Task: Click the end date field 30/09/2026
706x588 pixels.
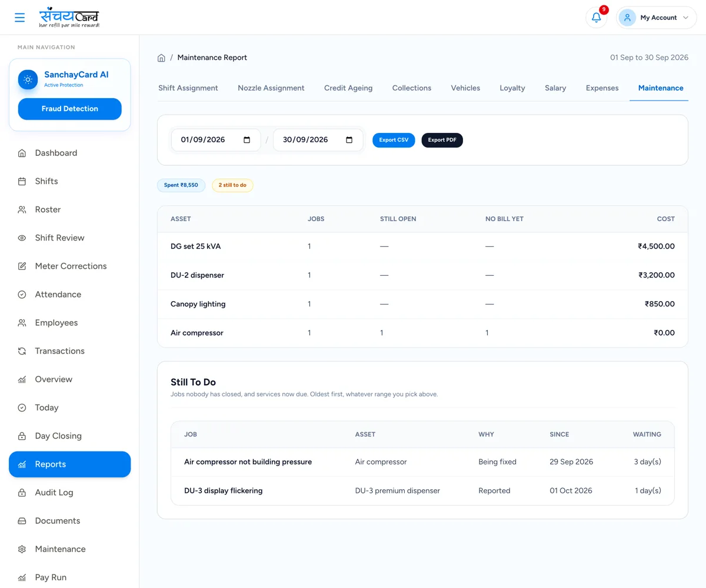Action: 318,140
